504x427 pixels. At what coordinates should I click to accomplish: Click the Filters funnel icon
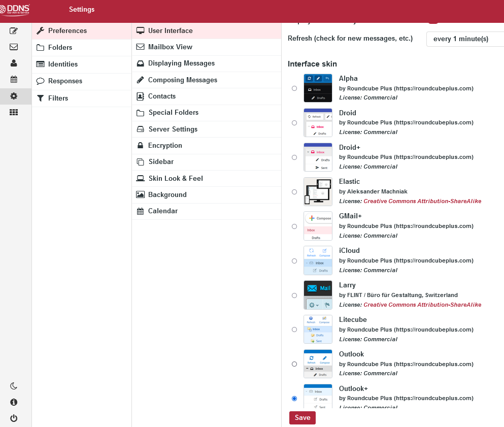(x=40, y=98)
